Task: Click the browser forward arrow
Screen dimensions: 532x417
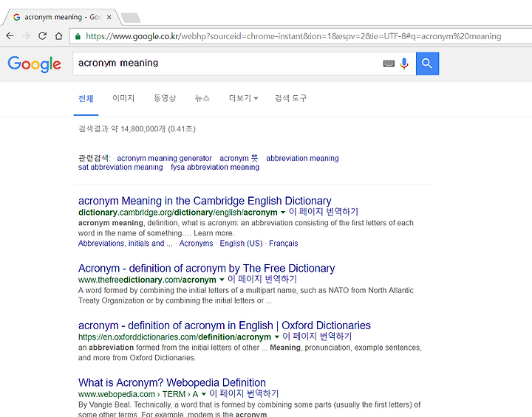Action: (26, 36)
